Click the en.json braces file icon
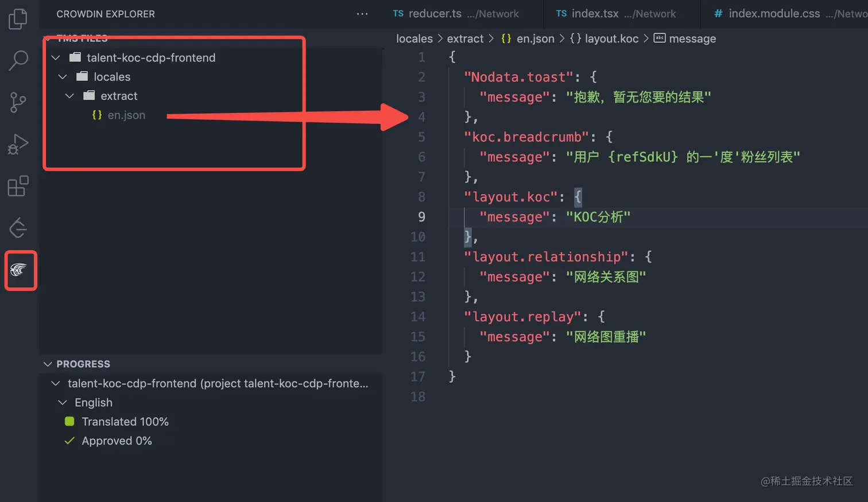Image resolution: width=868 pixels, height=502 pixels. click(97, 115)
